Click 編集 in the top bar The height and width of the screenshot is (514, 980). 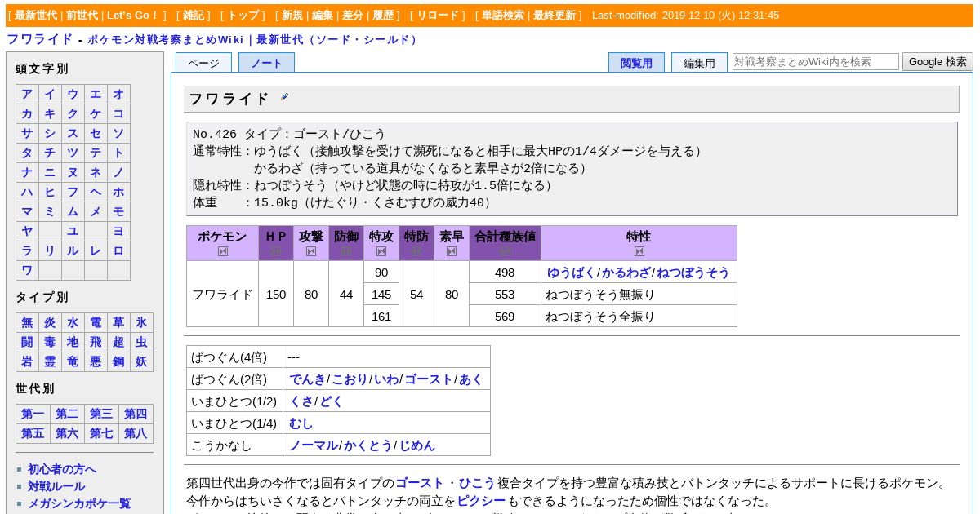[x=323, y=16]
